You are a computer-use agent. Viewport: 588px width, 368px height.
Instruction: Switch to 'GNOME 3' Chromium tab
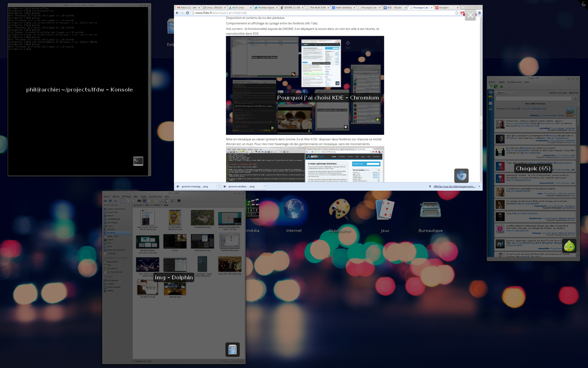point(292,7)
